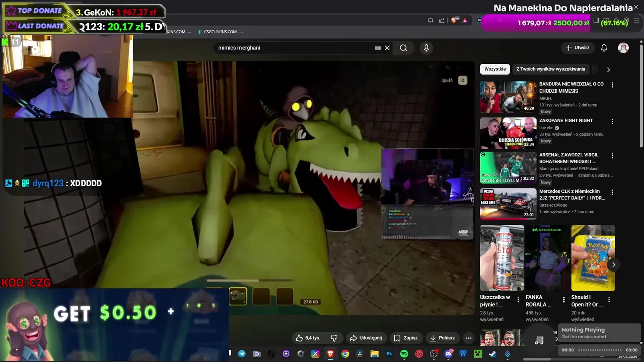Image resolution: width=644 pixels, height=362 pixels.
Task: Select the Wszystkie filter chip
Action: (x=495, y=69)
